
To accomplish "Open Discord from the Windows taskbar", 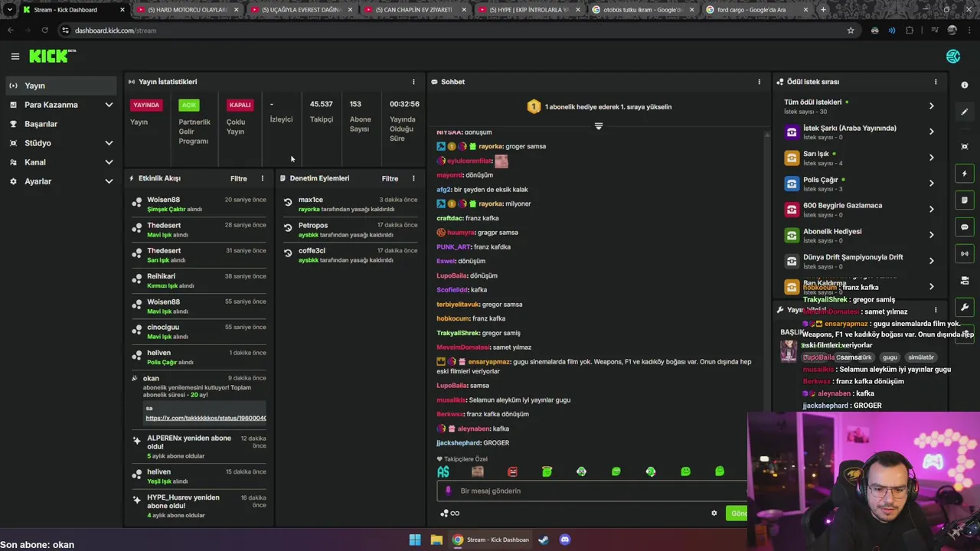I will click(x=565, y=540).
